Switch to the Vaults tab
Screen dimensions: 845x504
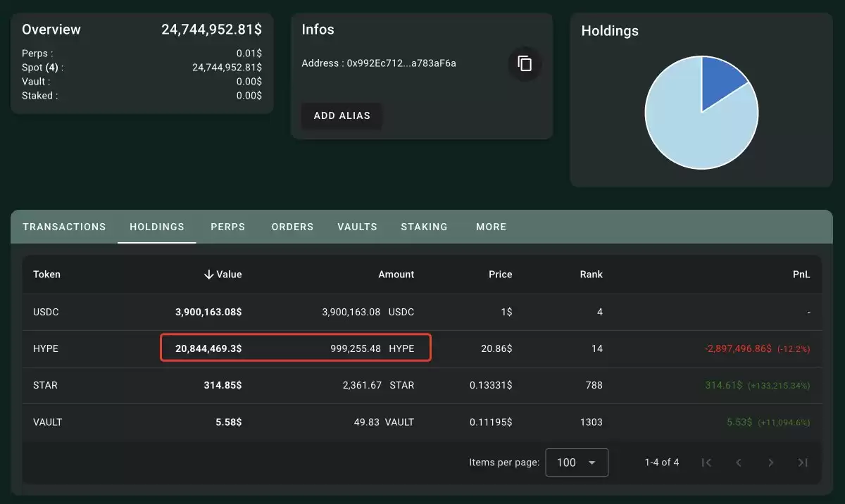(x=357, y=227)
